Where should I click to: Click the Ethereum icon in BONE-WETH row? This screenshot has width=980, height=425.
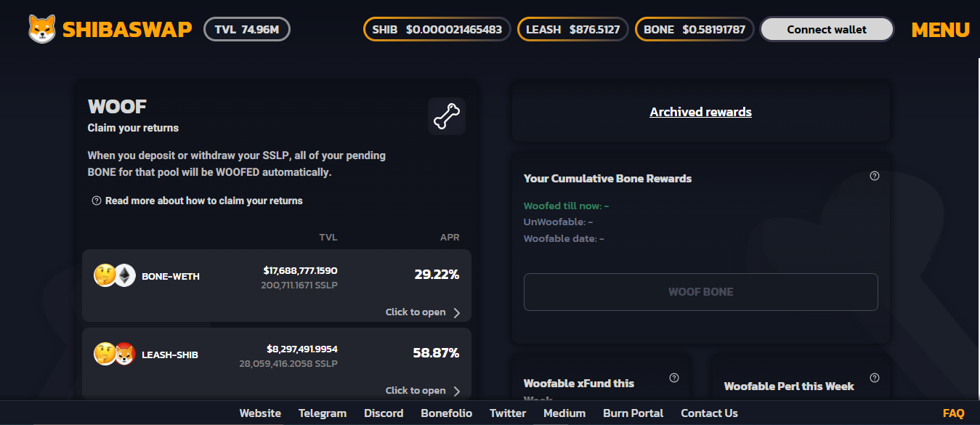click(125, 275)
